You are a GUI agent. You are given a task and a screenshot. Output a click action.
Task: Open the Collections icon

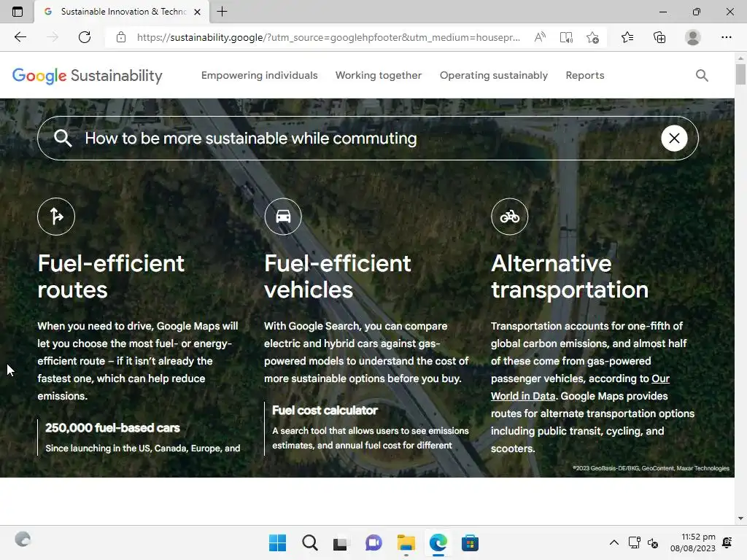659,37
